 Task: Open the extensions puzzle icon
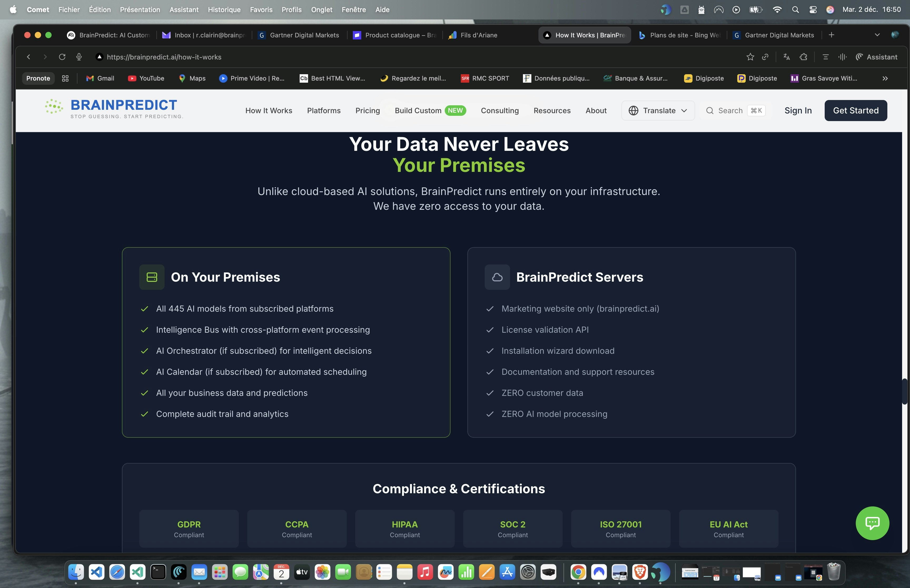coord(803,57)
